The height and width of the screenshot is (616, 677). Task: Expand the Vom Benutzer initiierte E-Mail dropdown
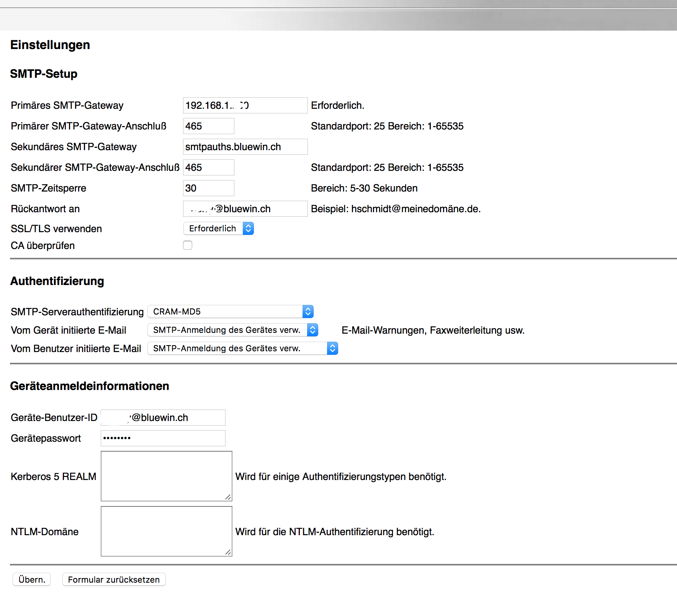[242, 349]
